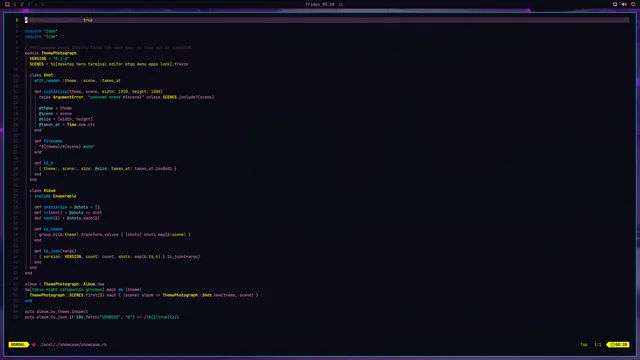Viewport: 640px width, 360px height.
Task: Click 'album = ThemePhotograph::Album.new' line
Action: point(64,284)
